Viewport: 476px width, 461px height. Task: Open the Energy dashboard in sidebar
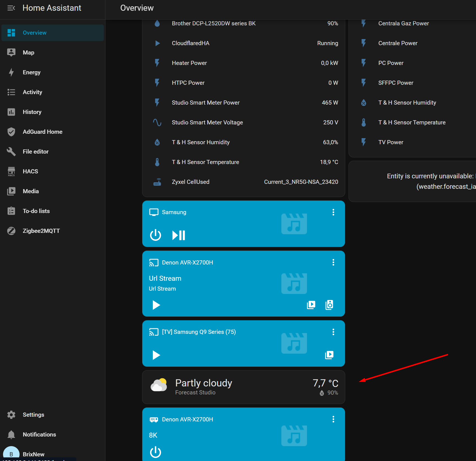coord(31,72)
